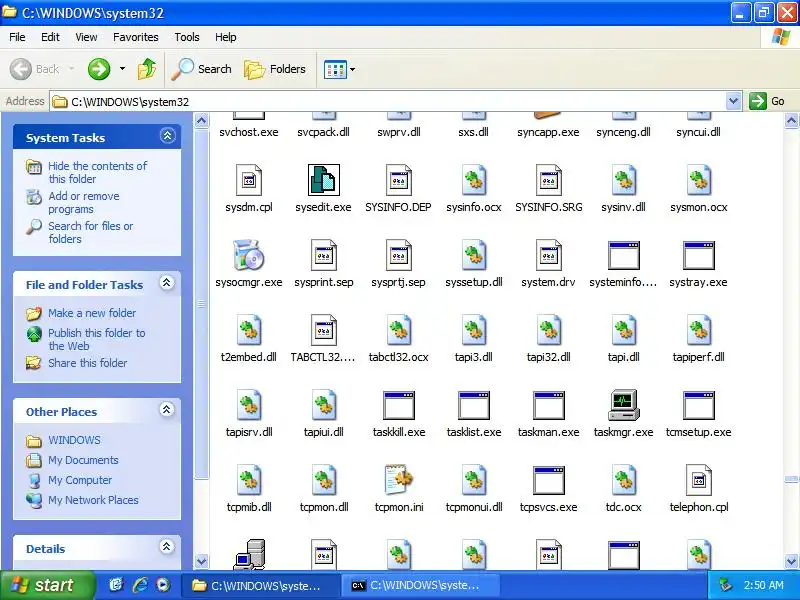
Task: Go to WINDOWS in Other Places
Action: pyautogui.click(x=74, y=440)
